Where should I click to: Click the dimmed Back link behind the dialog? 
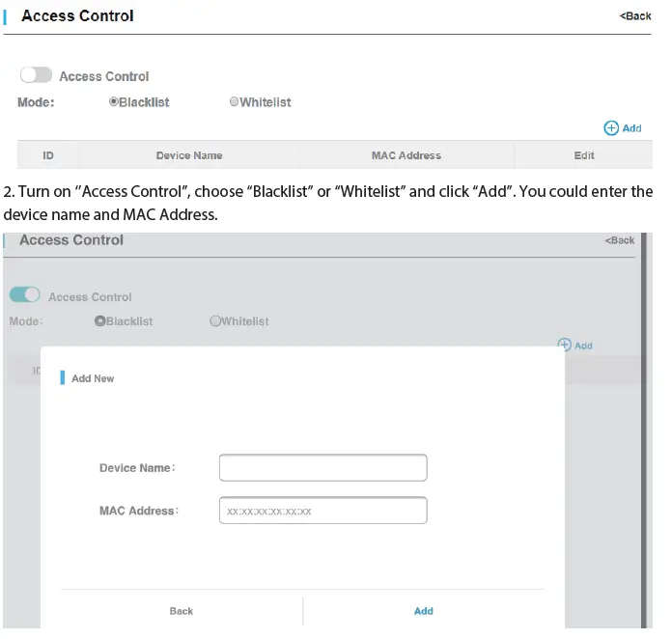pyautogui.click(x=620, y=240)
